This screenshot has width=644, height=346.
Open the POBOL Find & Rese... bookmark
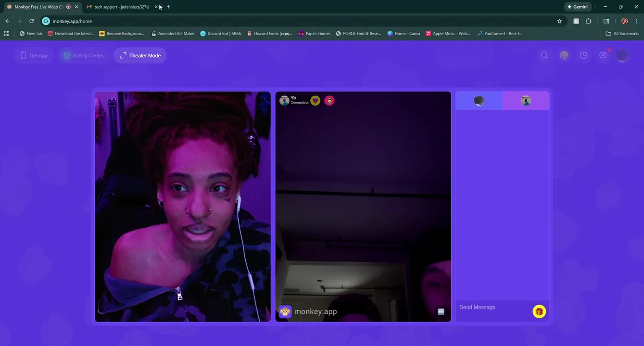[x=358, y=34]
